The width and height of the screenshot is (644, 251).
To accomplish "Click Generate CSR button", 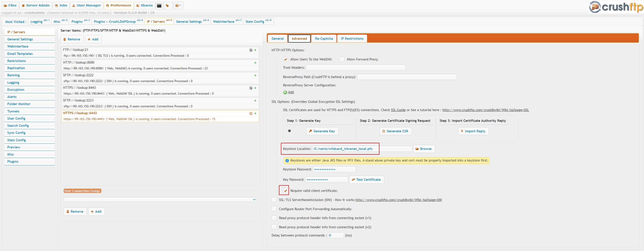I will [x=395, y=131].
